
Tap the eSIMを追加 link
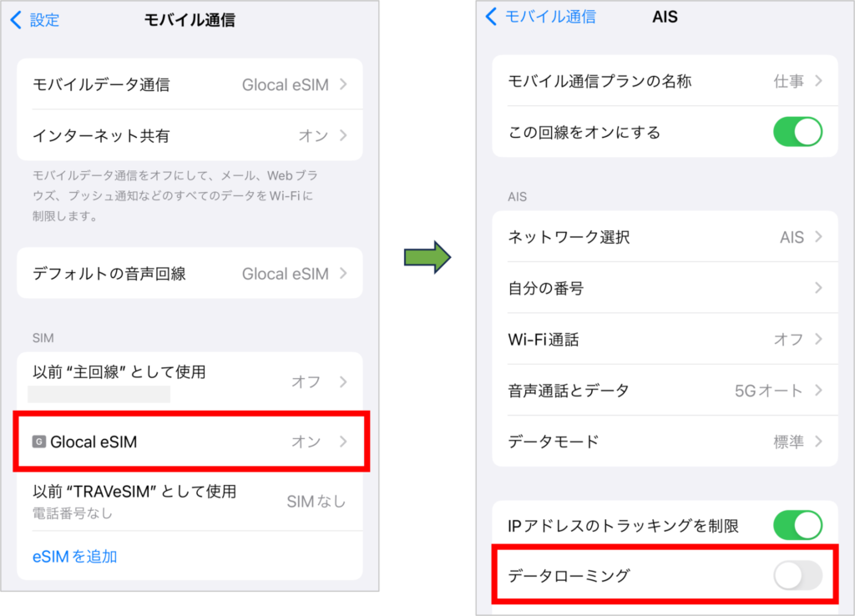coord(75,557)
